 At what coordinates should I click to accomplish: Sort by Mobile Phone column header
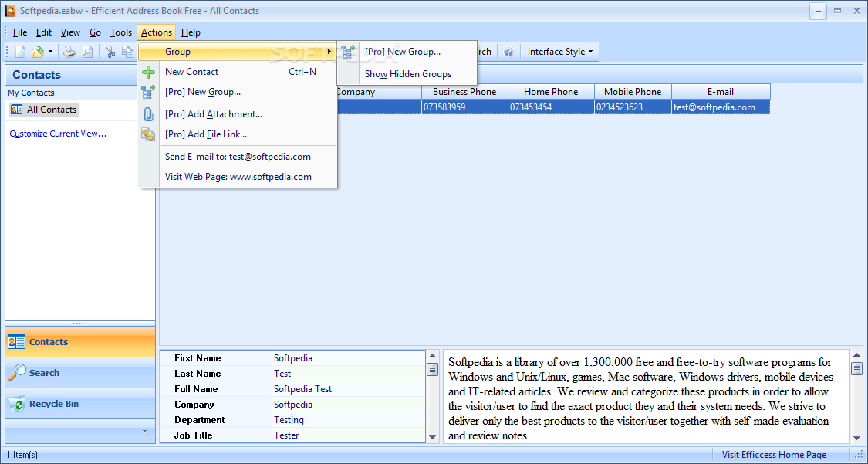click(x=633, y=91)
